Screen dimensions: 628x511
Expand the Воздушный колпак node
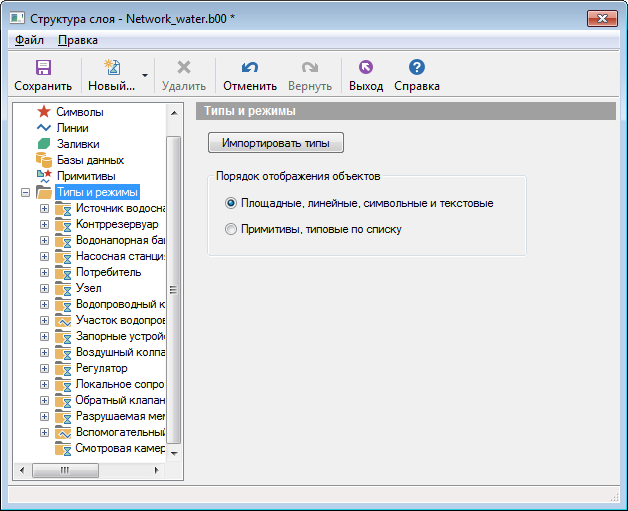pos(44,353)
